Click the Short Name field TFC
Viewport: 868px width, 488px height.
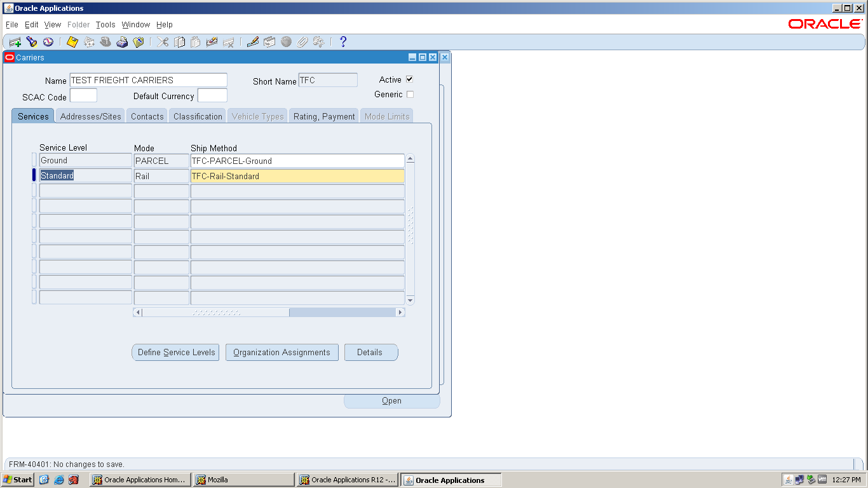click(328, 80)
